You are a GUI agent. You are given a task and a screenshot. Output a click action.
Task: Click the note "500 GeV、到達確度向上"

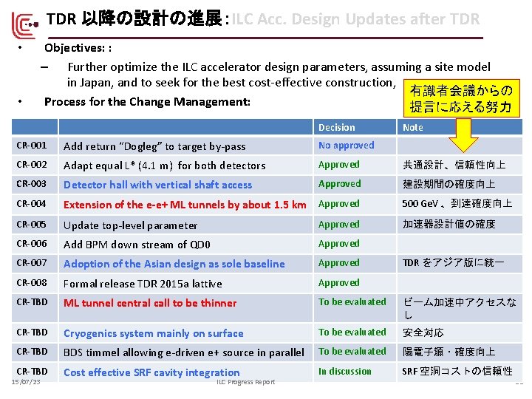457,204
